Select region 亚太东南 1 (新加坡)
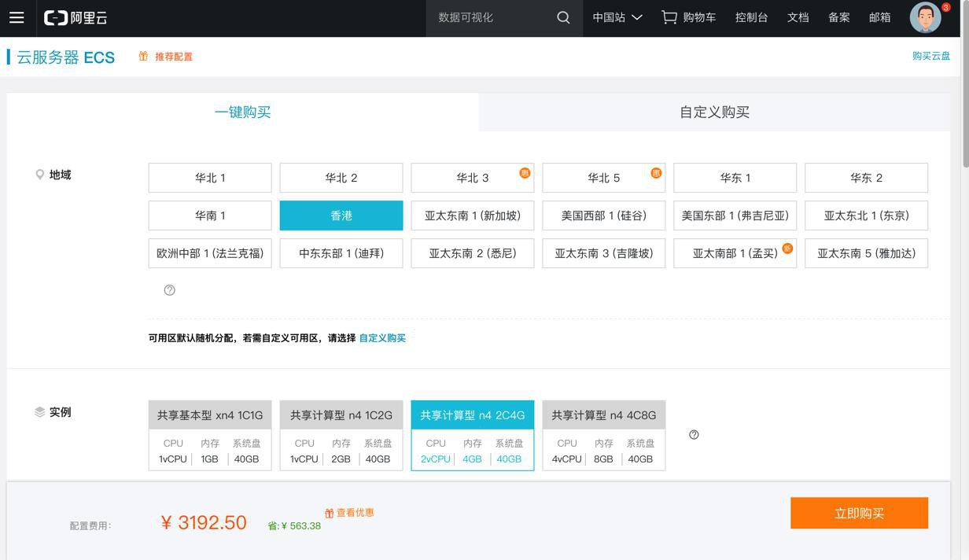 click(472, 216)
